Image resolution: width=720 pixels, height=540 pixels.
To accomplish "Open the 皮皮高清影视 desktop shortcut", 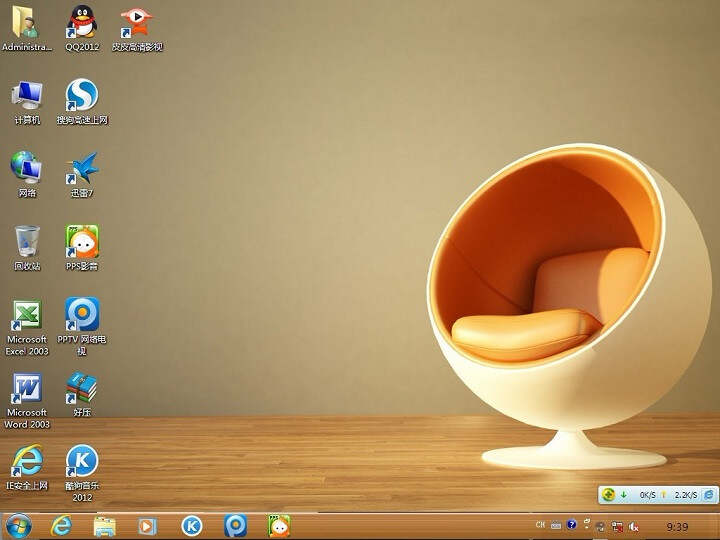I will [x=136, y=22].
